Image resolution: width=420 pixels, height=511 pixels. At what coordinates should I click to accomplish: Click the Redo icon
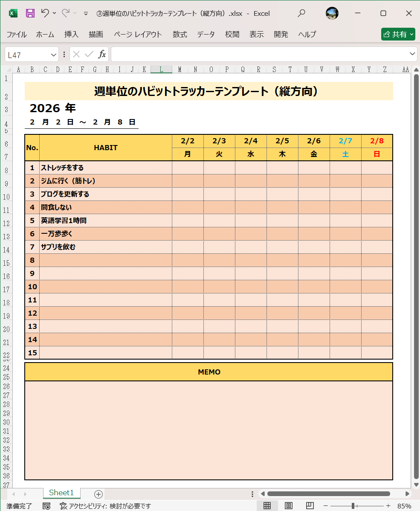[65, 13]
